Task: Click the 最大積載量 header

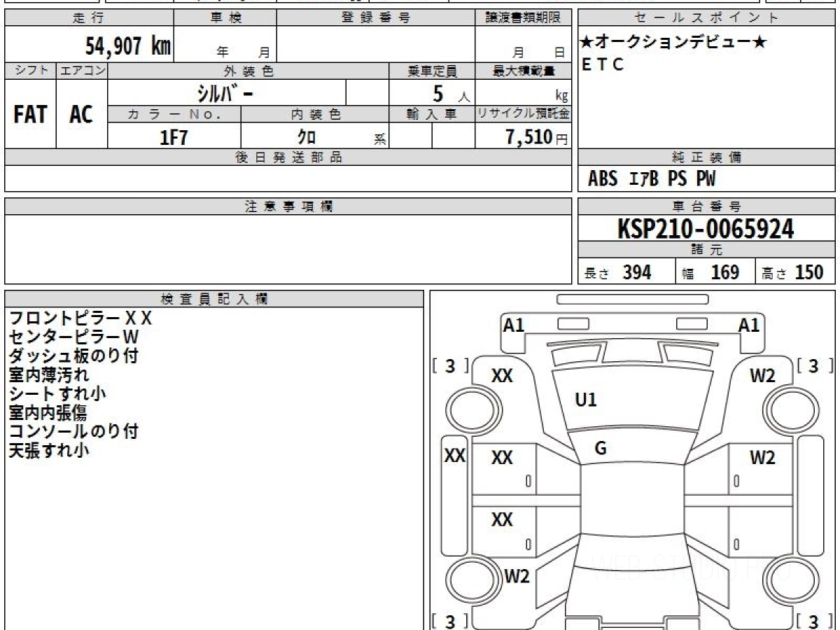Action: (523, 71)
